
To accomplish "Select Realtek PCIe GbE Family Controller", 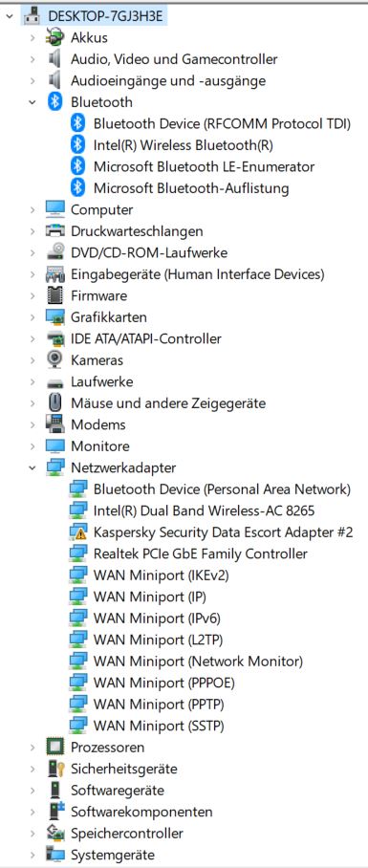I will point(201,553).
